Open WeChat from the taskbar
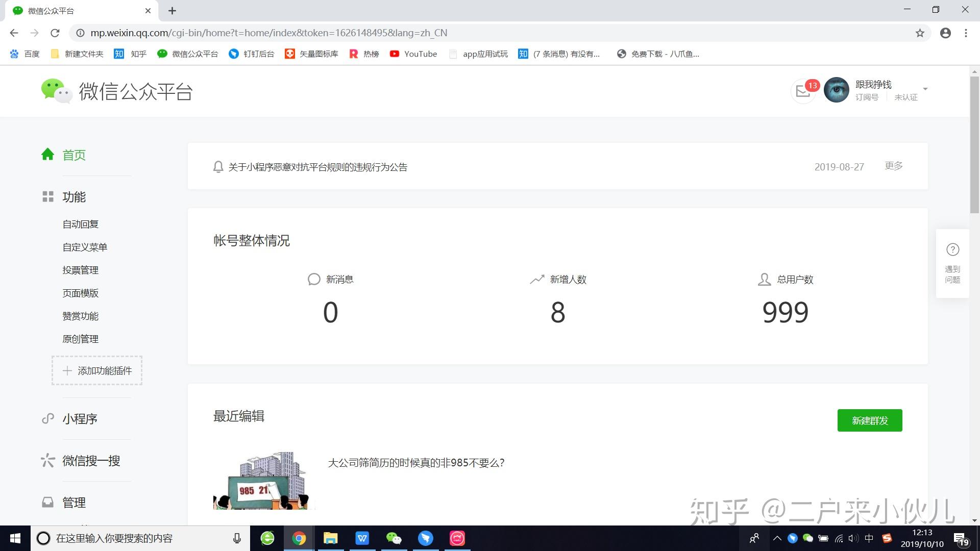Screen dimensions: 980x551 (394, 538)
